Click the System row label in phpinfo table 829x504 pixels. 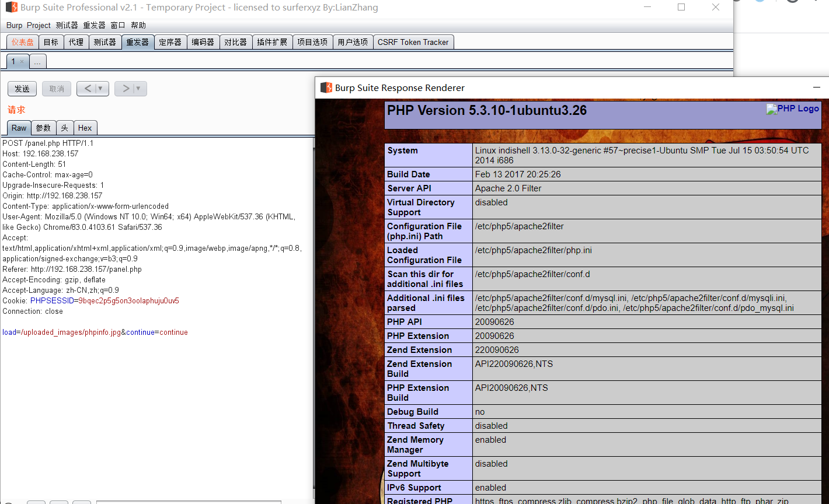click(402, 150)
